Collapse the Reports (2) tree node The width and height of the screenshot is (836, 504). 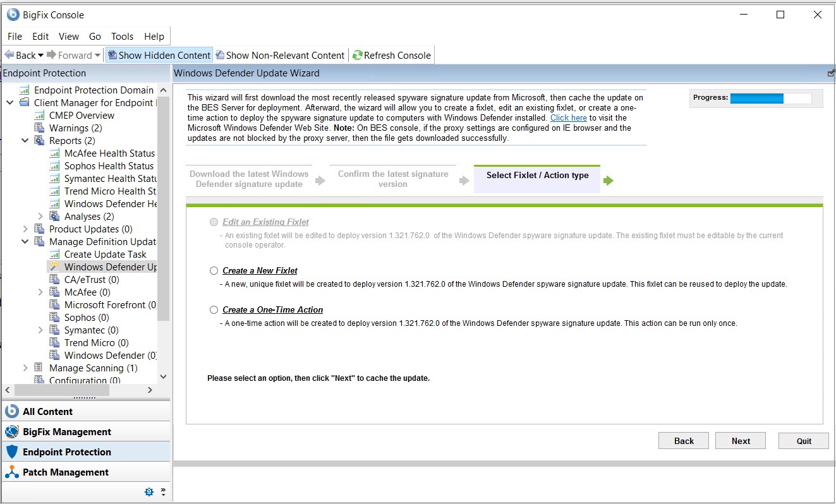tap(25, 141)
